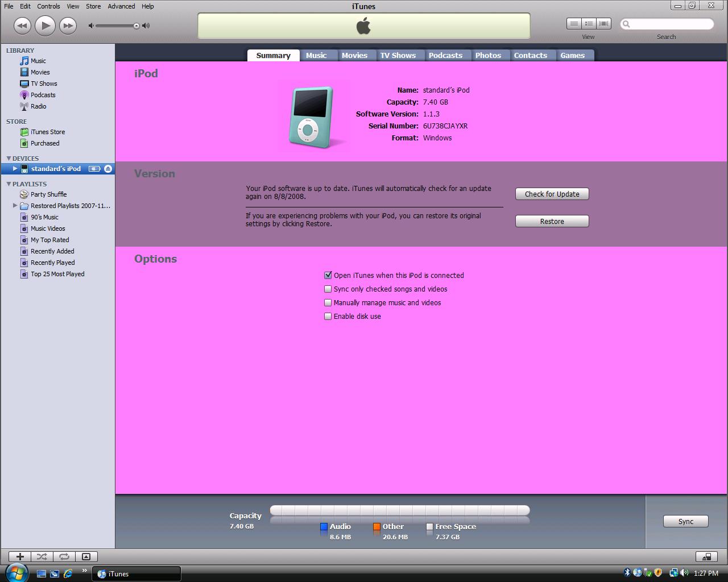
Task: Click the iPod battery status icon
Action: pos(94,169)
